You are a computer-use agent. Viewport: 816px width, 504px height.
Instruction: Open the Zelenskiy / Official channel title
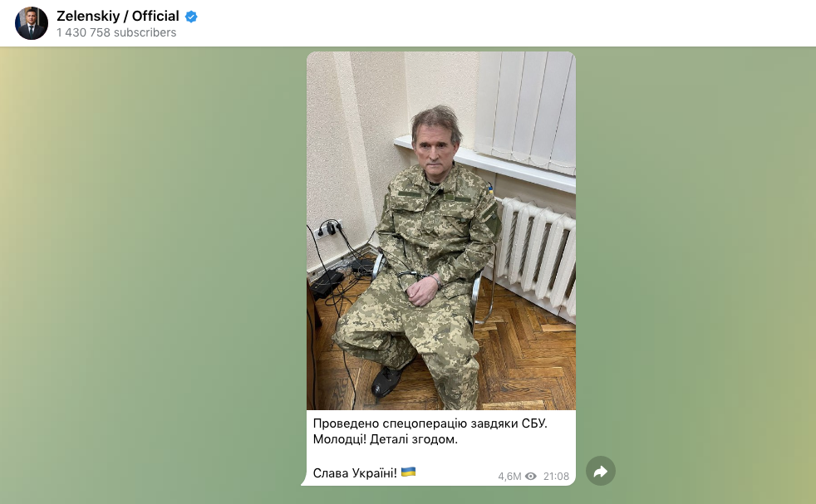(118, 16)
